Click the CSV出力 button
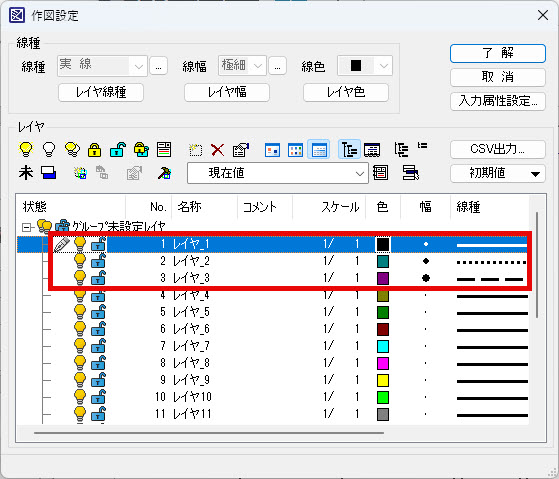 point(498,149)
